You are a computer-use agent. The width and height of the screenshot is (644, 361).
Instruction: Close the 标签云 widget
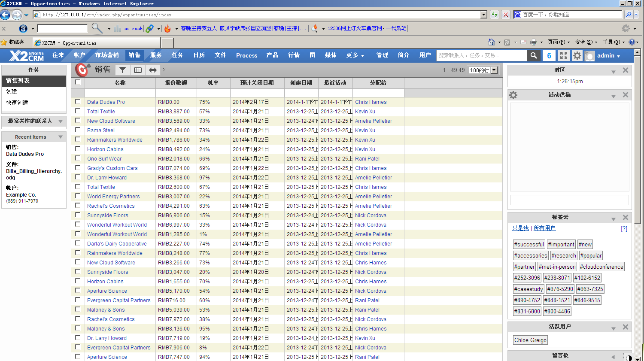tap(626, 218)
